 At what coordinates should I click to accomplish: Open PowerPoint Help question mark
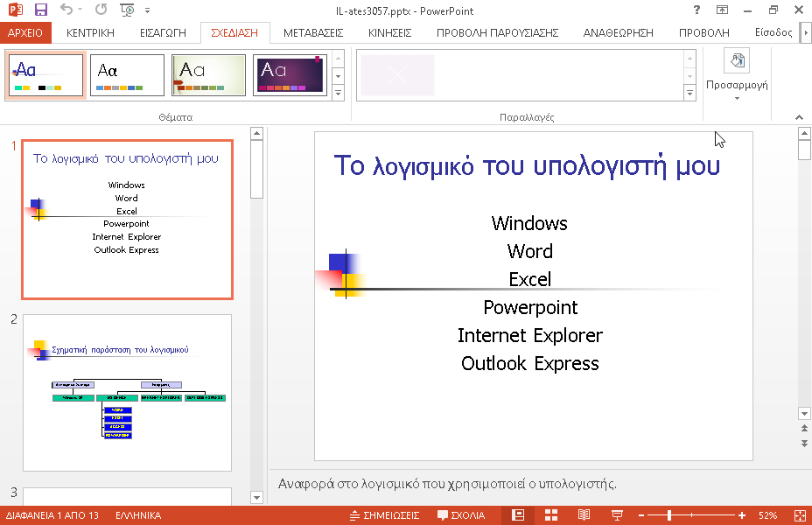[696, 10]
